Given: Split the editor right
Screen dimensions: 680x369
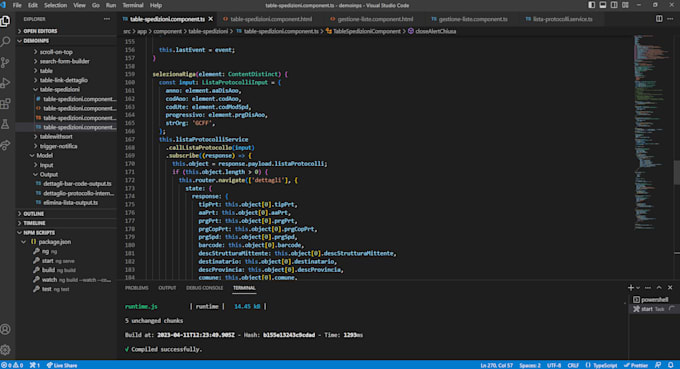Looking at the screenshot, I should (659, 19).
